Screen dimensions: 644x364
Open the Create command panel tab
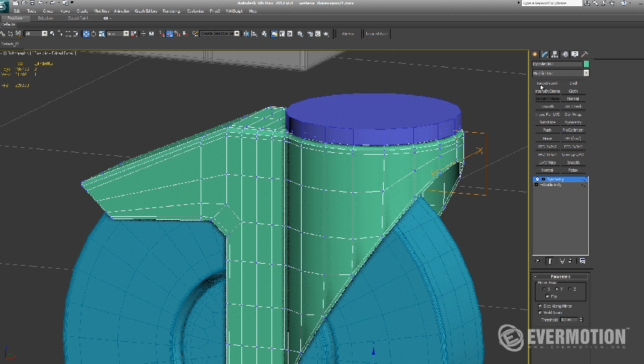click(x=535, y=54)
